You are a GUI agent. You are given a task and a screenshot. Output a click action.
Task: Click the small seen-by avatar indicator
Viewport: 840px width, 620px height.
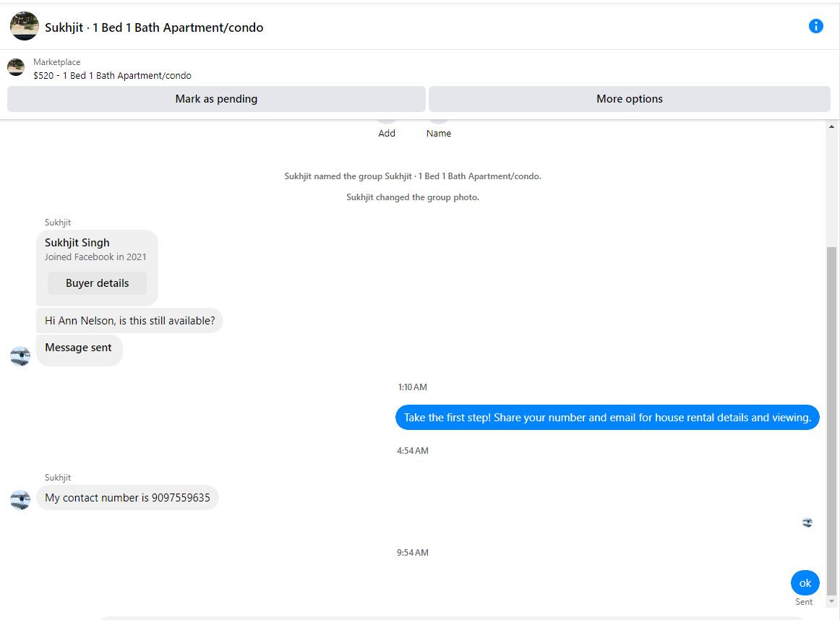tap(807, 522)
